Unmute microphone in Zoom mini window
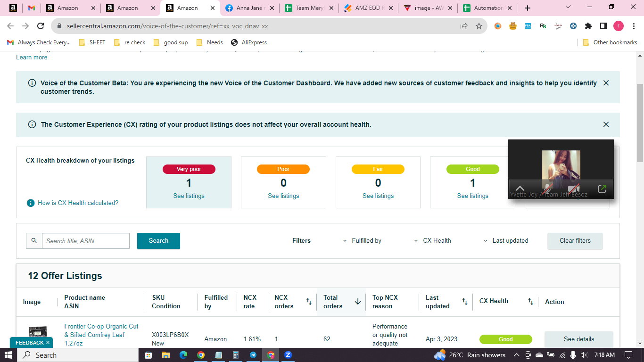 pos(547,189)
